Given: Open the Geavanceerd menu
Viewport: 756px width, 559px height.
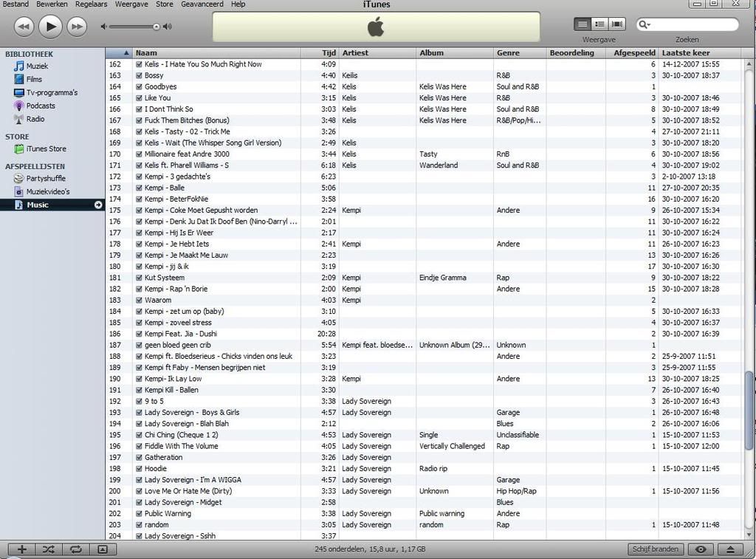Looking at the screenshot, I should point(202,4).
